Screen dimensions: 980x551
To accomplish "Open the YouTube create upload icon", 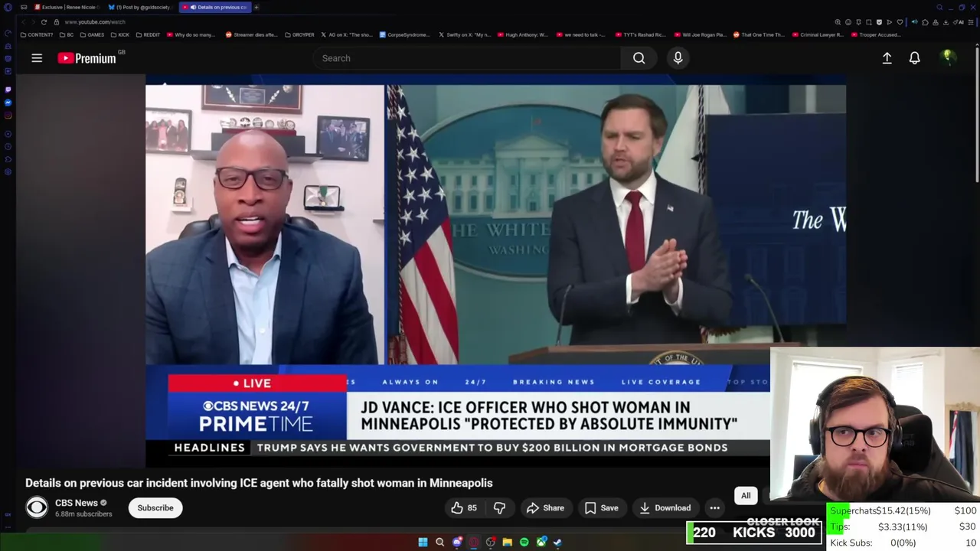I will tap(887, 58).
